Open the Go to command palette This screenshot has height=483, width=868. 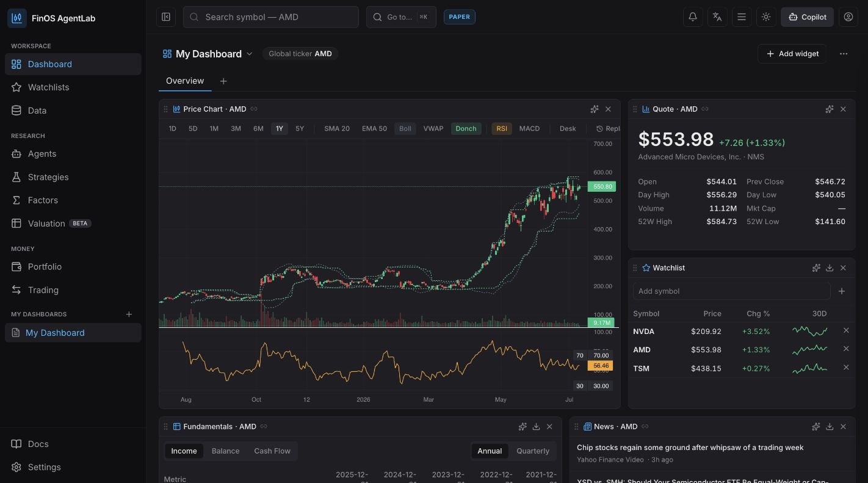(x=401, y=17)
